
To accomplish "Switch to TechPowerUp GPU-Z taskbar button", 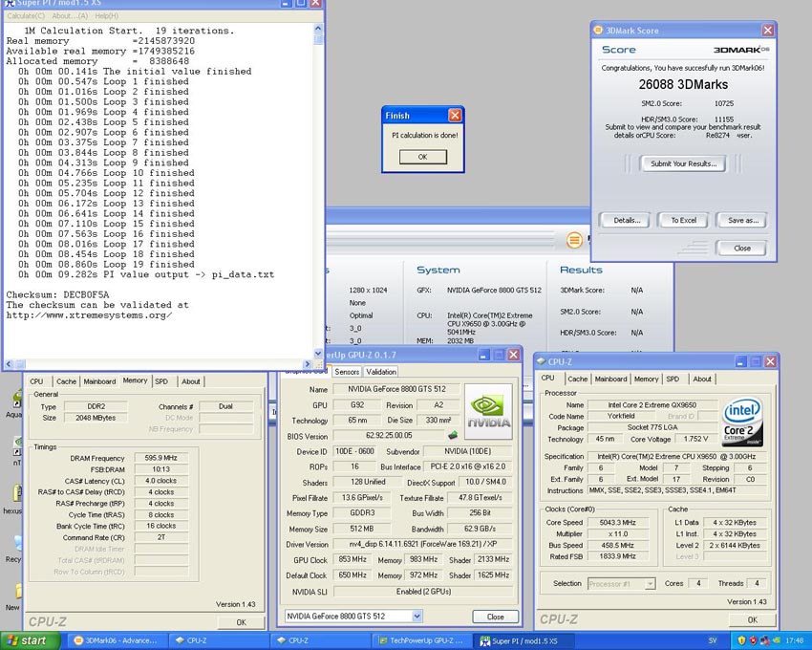I will pyautogui.click(x=422, y=640).
